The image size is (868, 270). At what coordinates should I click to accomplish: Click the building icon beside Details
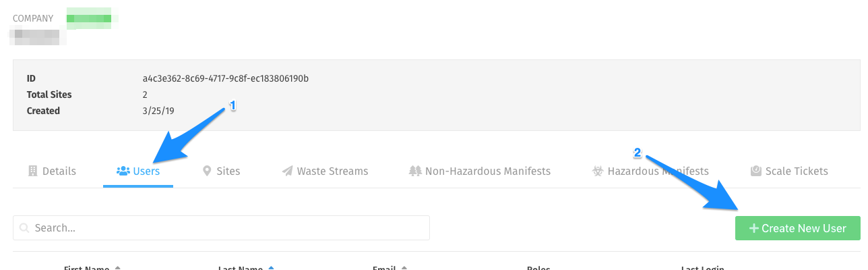(x=33, y=171)
